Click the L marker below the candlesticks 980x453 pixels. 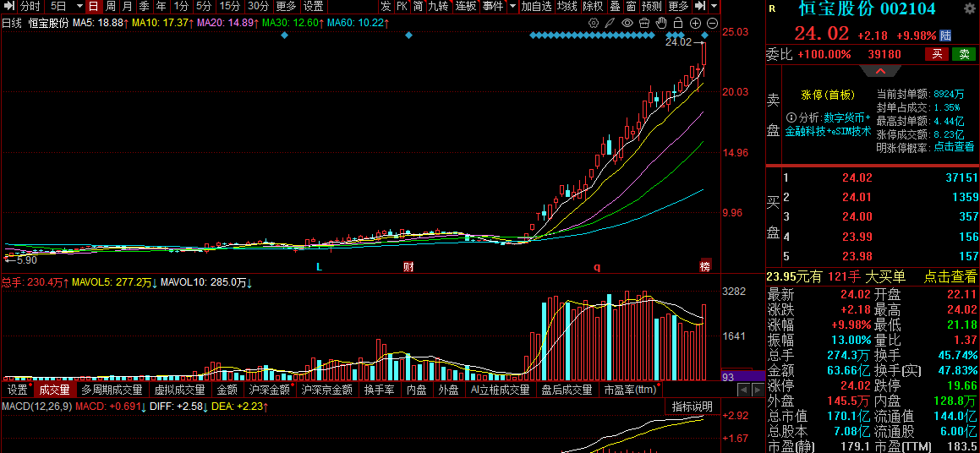point(319,267)
